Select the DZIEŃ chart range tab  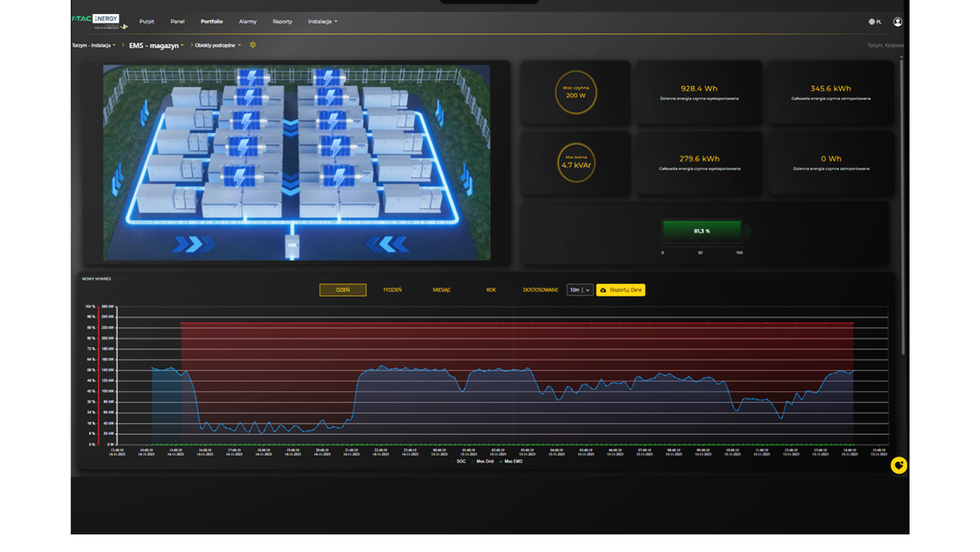pyautogui.click(x=343, y=290)
